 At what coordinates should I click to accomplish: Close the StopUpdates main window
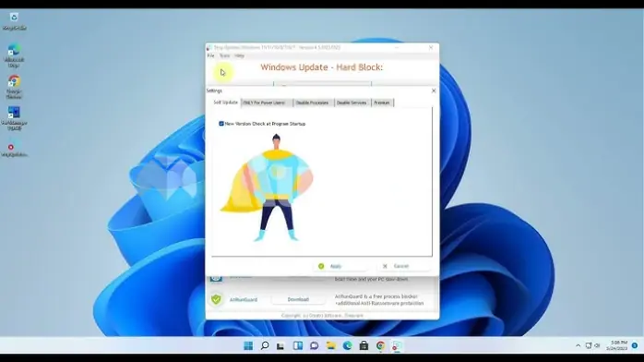click(431, 48)
